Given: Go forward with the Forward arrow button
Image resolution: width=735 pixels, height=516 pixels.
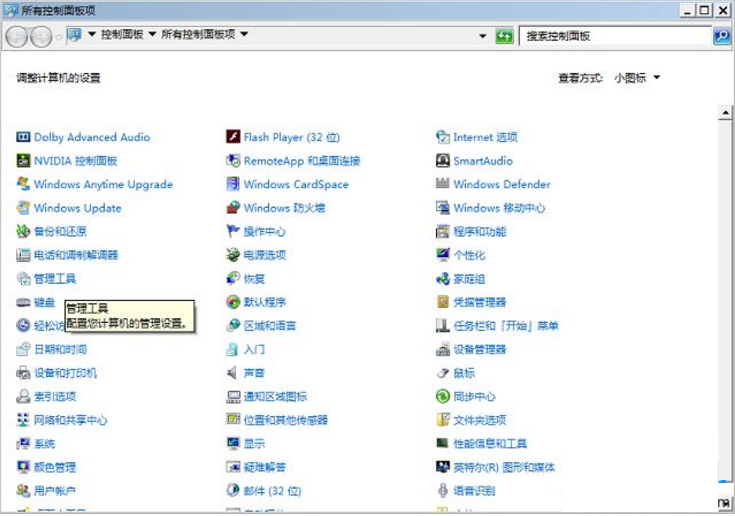Looking at the screenshot, I should pyautogui.click(x=41, y=36).
